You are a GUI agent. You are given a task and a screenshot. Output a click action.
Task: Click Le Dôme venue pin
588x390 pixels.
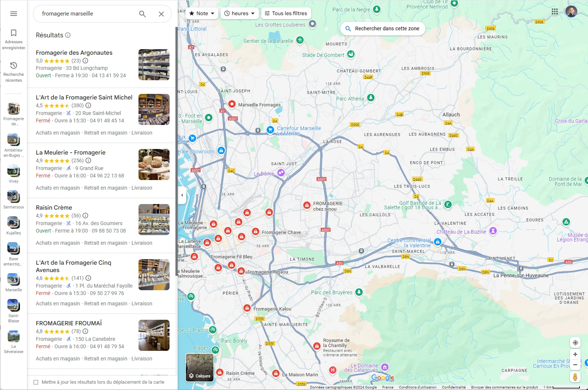pos(281,173)
